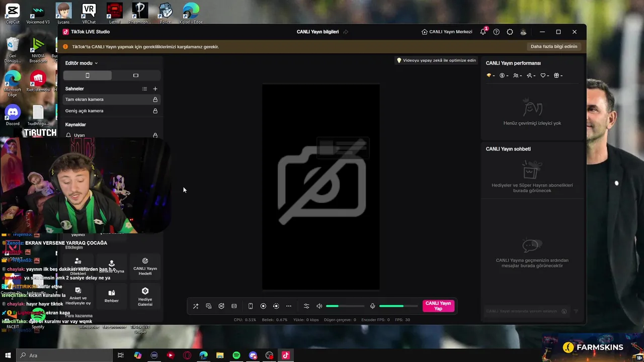The width and height of the screenshot is (644, 362).
Task: Adjust the speaker volume slider
Action: point(345,306)
